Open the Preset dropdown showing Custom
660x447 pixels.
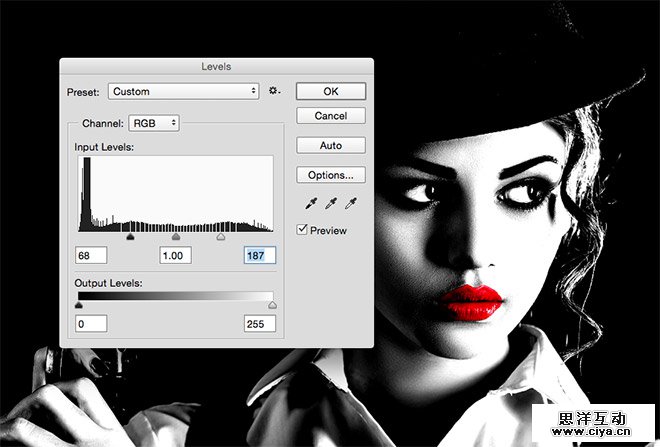(x=183, y=91)
